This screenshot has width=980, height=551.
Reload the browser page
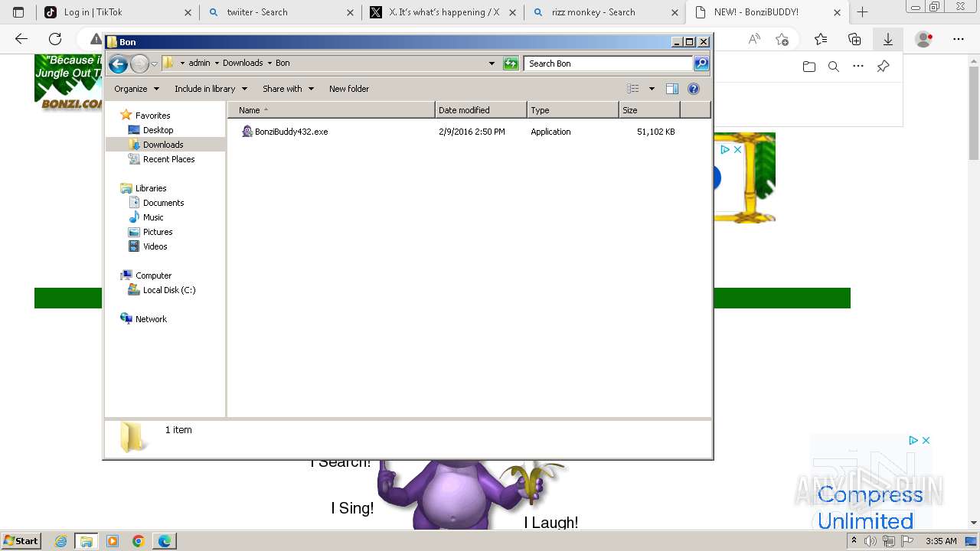click(x=55, y=39)
